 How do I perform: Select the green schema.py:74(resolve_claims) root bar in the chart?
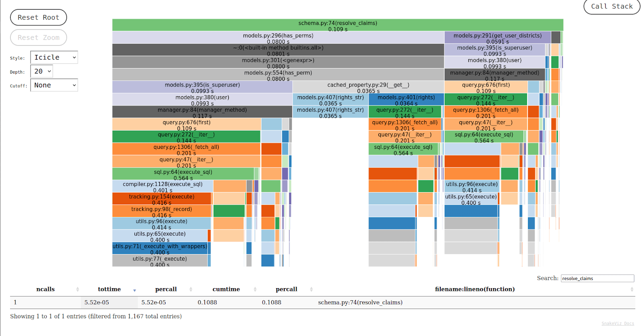pos(338,25)
